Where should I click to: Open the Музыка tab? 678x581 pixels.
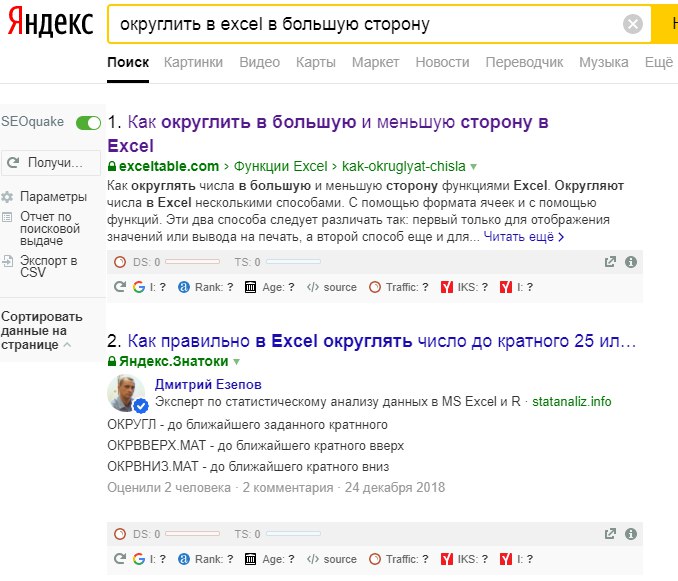[x=604, y=62]
